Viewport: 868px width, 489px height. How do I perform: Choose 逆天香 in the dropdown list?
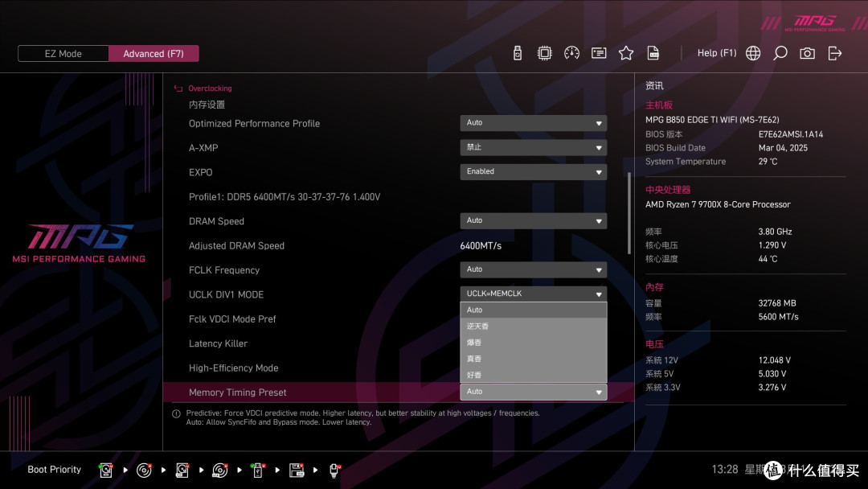[x=533, y=327]
